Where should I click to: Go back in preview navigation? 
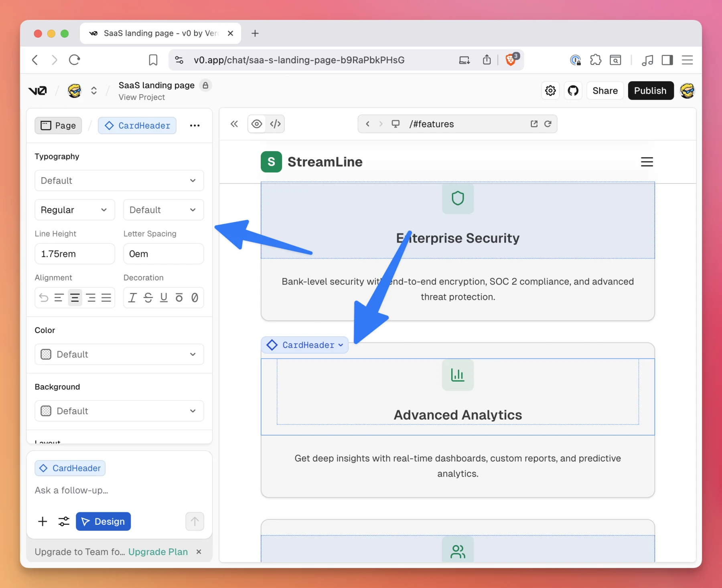click(367, 124)
